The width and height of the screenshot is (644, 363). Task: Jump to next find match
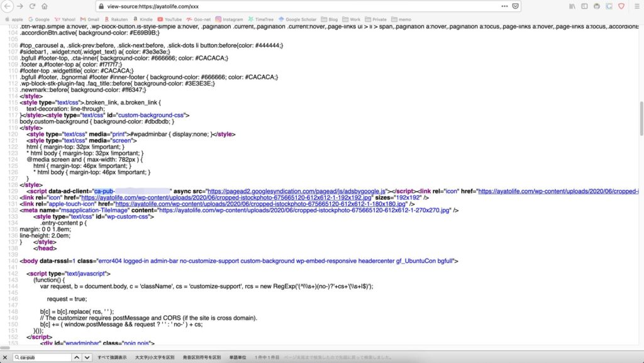[87, 358]
